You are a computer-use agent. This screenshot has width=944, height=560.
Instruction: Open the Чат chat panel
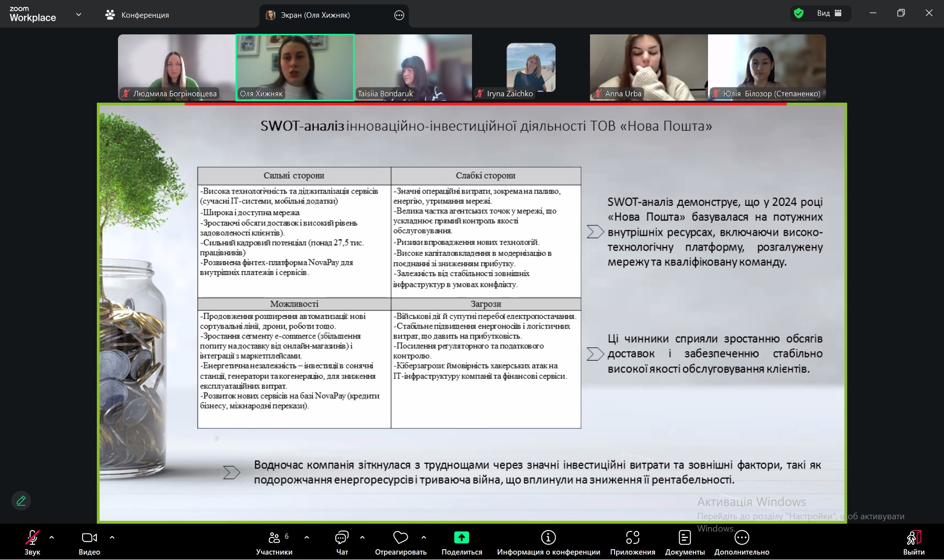tap(342, 538)
